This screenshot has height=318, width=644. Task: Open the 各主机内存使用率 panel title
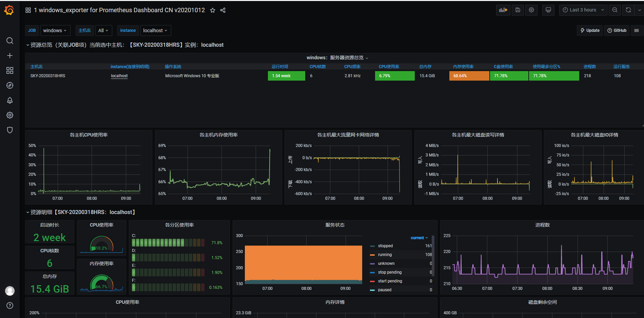click(219, 135)
